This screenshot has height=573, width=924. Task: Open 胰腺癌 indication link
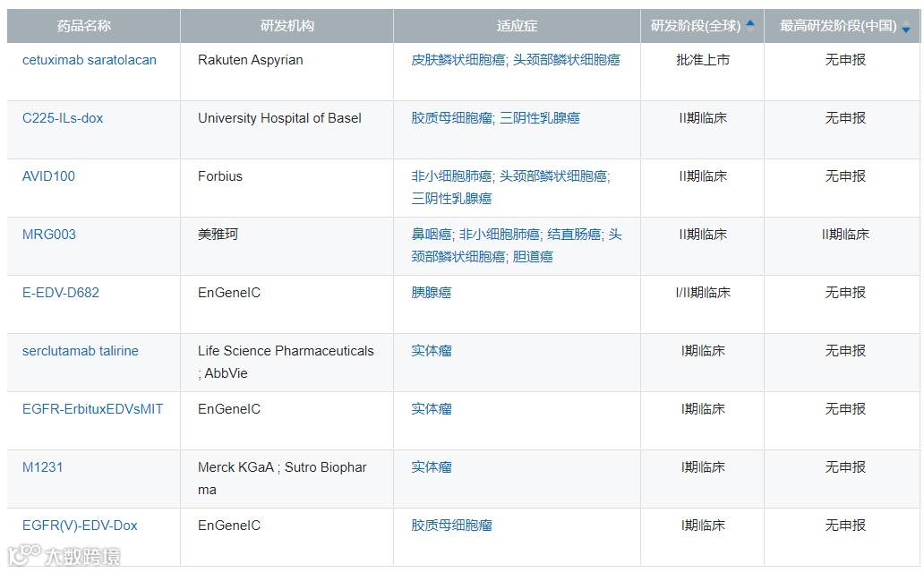(432, 293)
